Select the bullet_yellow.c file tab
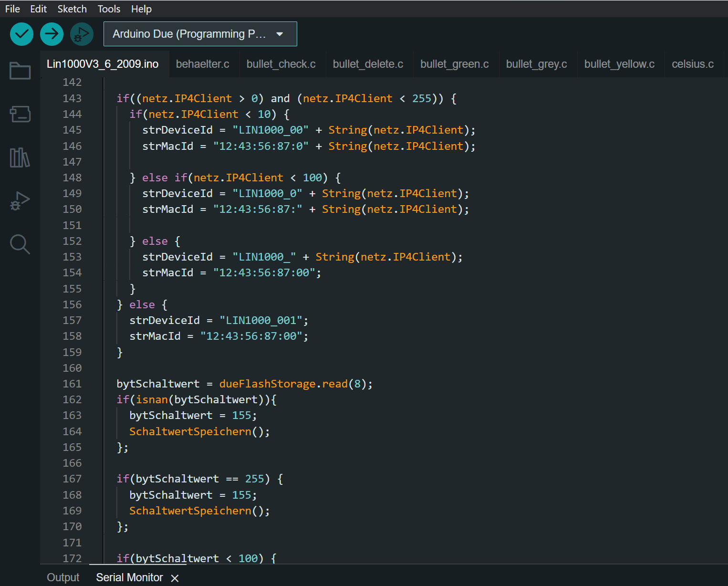 point(619,64)
